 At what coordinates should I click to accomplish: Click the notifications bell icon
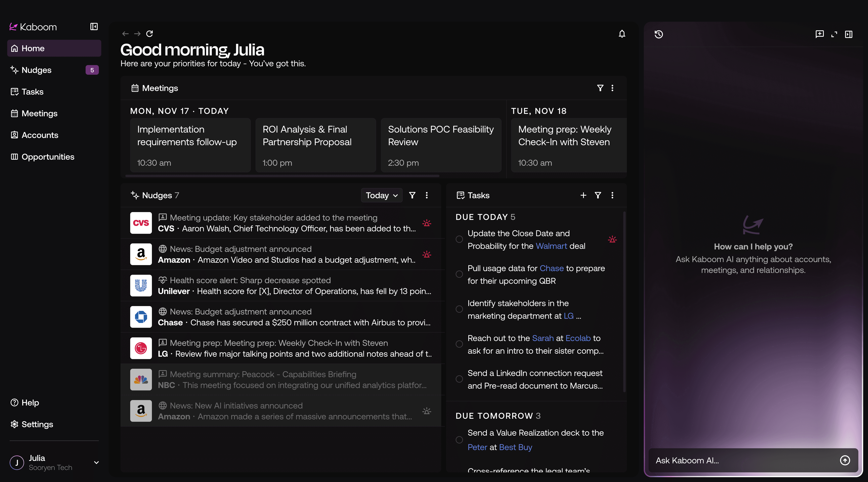(x=622, y=34)
